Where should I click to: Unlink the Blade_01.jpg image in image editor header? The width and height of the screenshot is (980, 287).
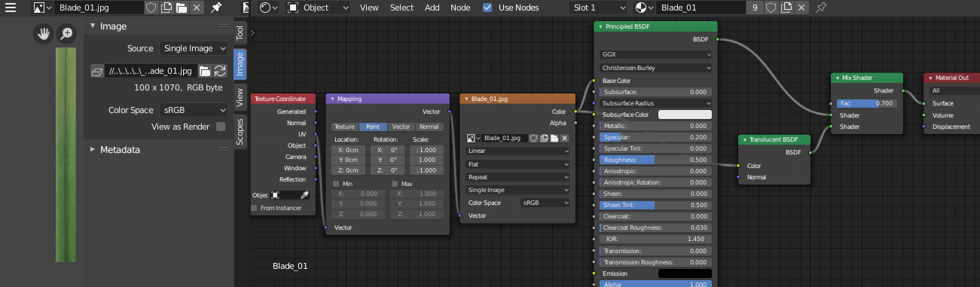(197, 8)
